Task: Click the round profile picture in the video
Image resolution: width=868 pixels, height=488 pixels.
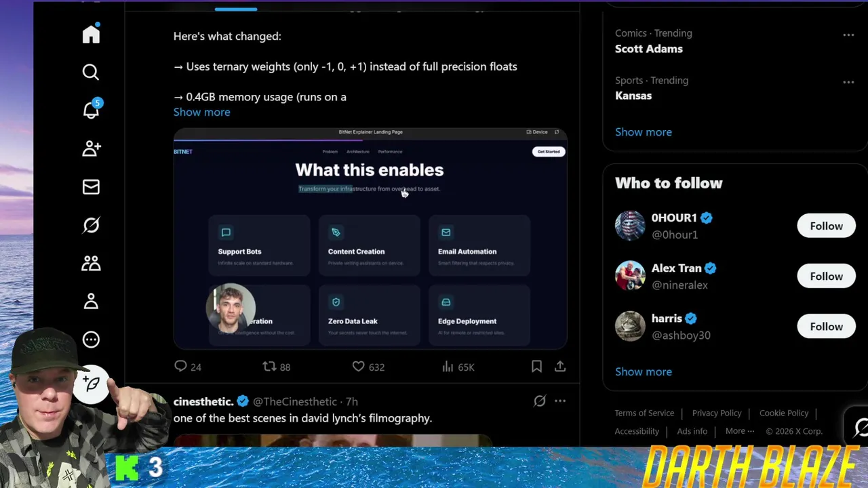Action: [x=231, y=309]
